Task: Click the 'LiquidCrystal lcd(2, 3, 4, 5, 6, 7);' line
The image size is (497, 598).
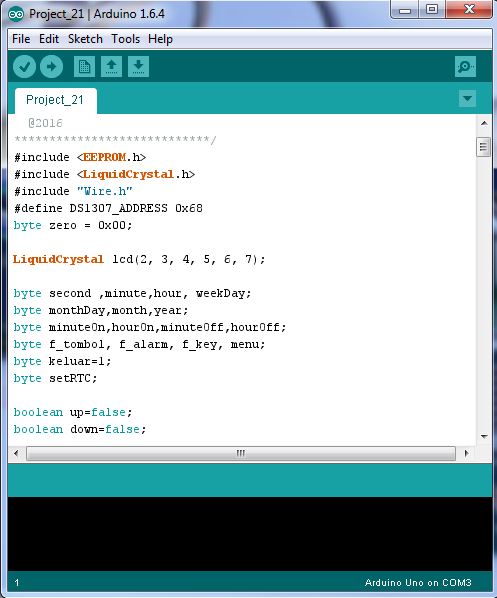Action: 139,259
